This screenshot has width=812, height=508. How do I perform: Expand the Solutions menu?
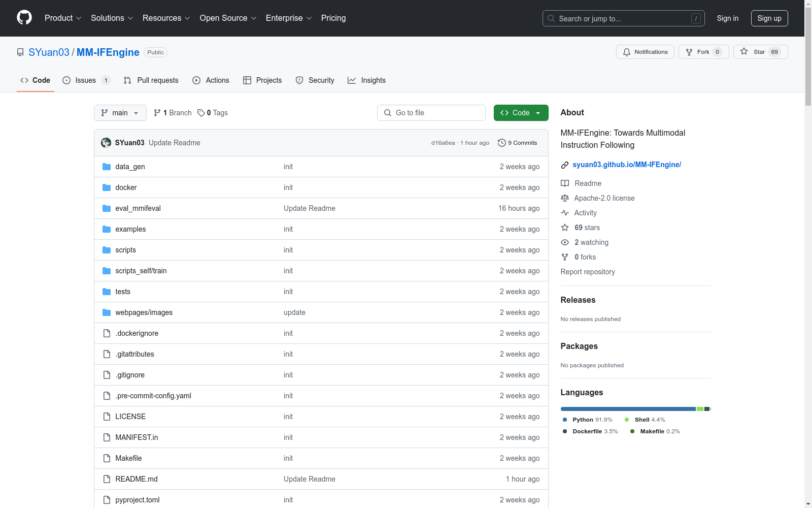click(x=112, y=18)
